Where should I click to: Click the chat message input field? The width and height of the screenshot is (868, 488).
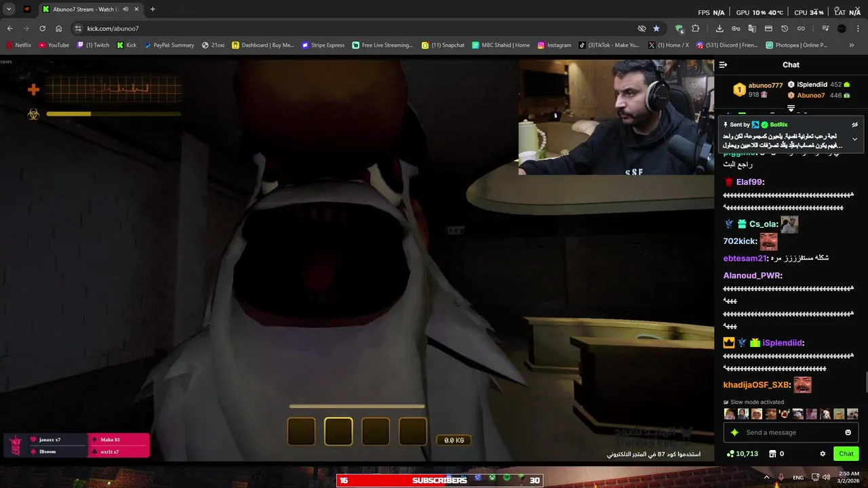click(791, 432)
